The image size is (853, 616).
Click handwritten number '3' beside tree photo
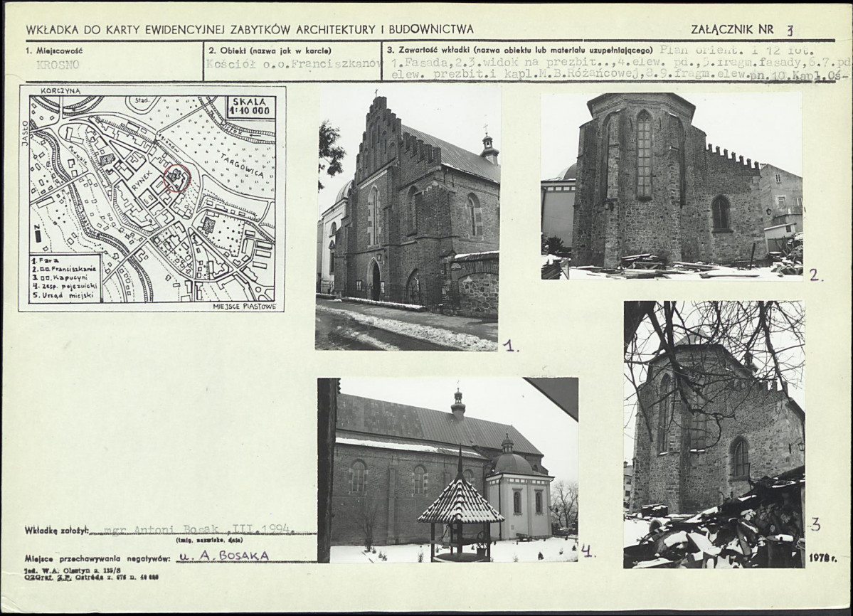815,524
